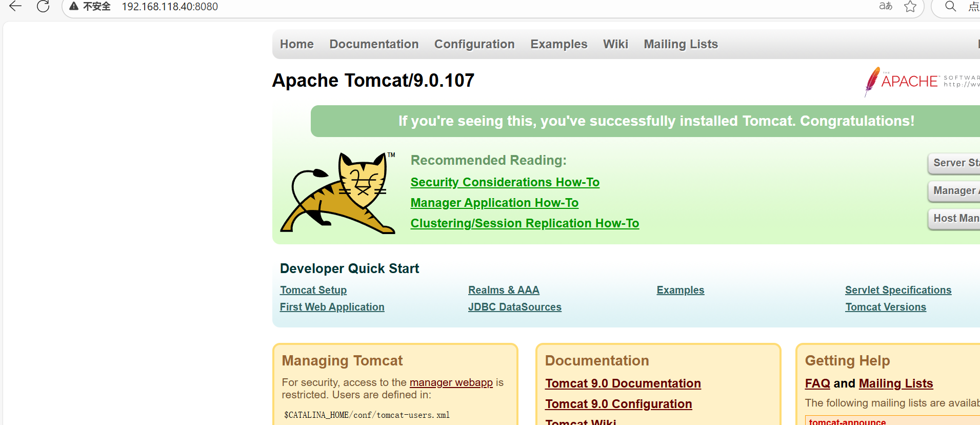Open the translate page icon
Viewport: 980px width, 425px height.
(886, 6)
